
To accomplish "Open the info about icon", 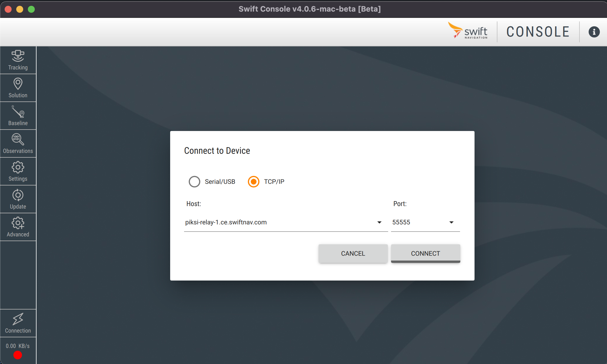I will click(594, 32).
